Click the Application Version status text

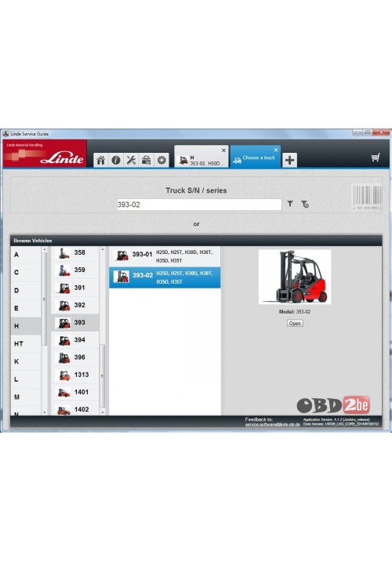336,419
